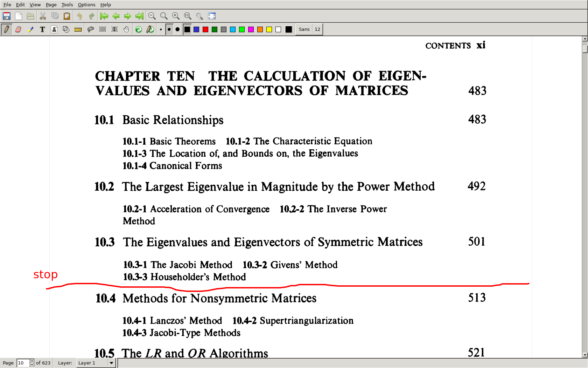Jump to the last page arrow
The image size is (588, 368).
(139, 16)
